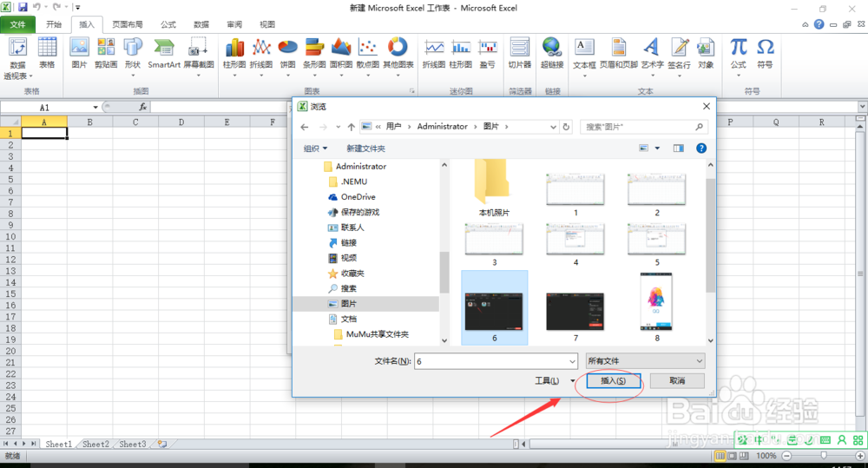This screenshot has height=468, width=868.
Task: Select image thumbnail named 8
Action: [x=656, y=307]
